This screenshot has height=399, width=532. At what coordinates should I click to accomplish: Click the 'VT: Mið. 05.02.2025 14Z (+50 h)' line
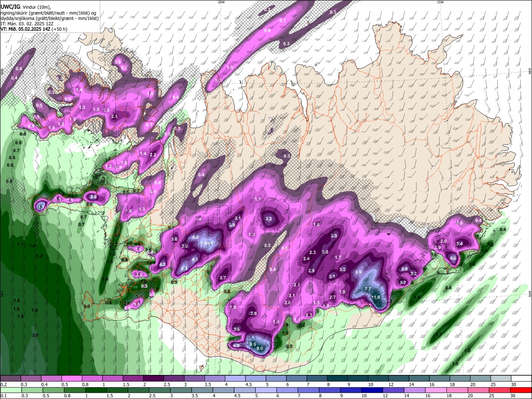pos(34,29)
